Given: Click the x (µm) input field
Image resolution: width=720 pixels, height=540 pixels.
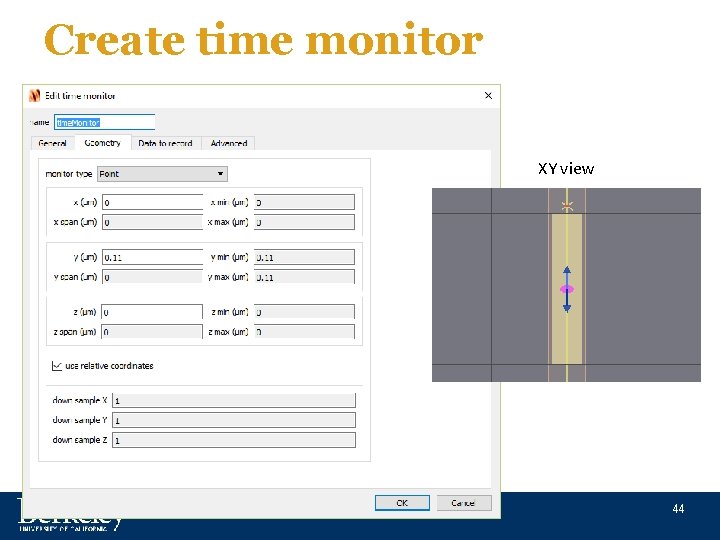Looking at the screenshot, I should 152,202.
